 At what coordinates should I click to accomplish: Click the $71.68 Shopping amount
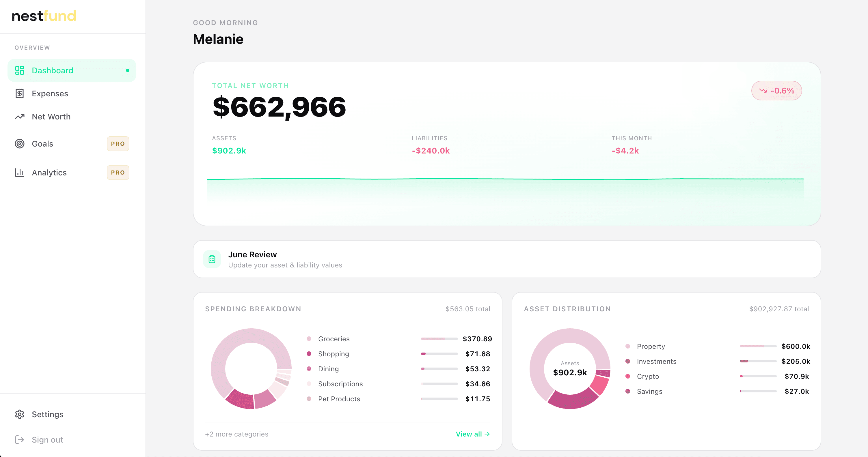(x=478, y=354)
